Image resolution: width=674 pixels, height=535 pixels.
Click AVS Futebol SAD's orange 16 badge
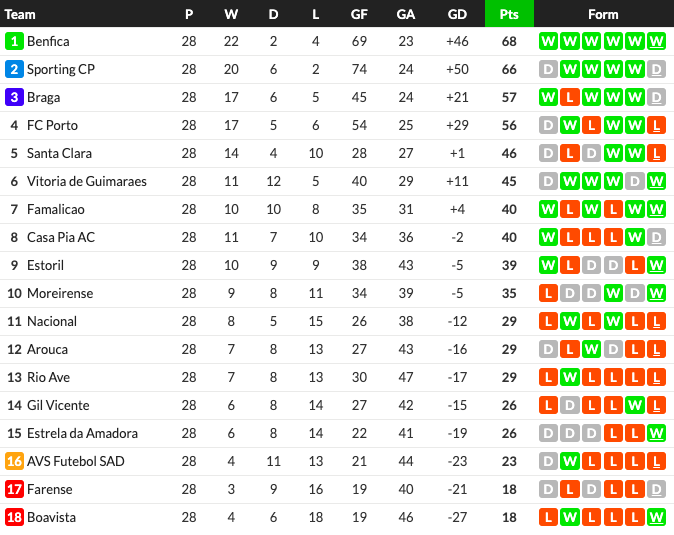click(14, 461)
